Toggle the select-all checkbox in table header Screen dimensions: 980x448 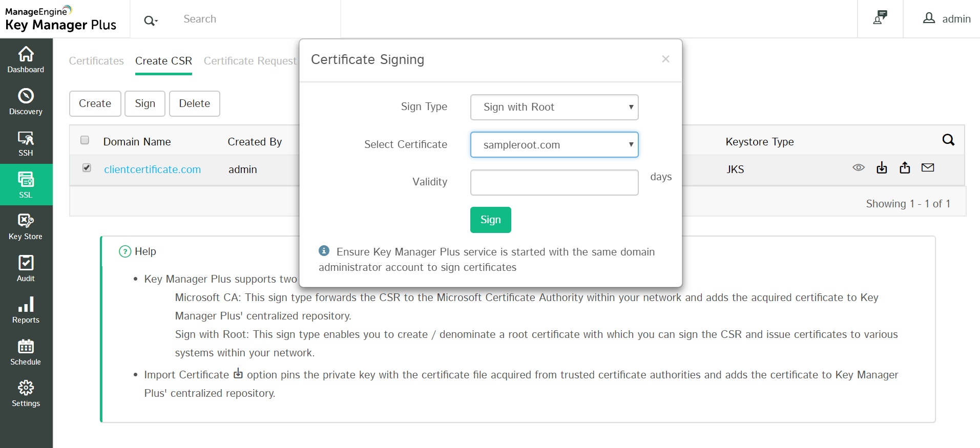pos(85,140)
